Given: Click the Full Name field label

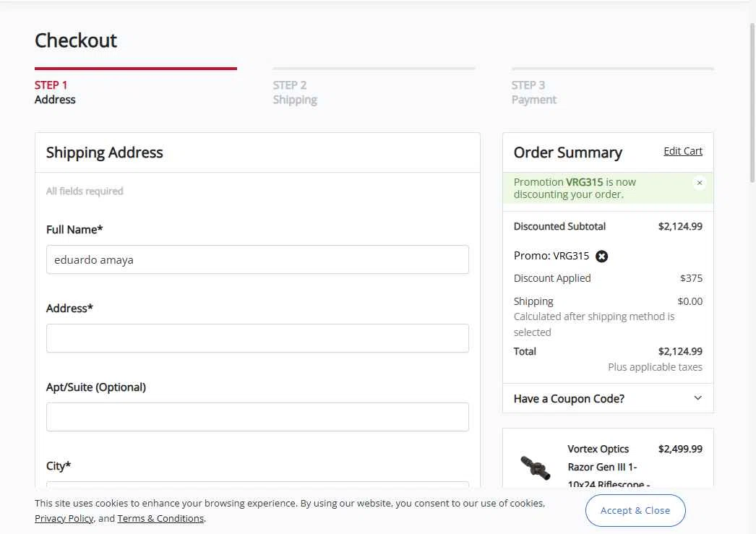Looking at the screenshot, I should [x=74, y=230].
